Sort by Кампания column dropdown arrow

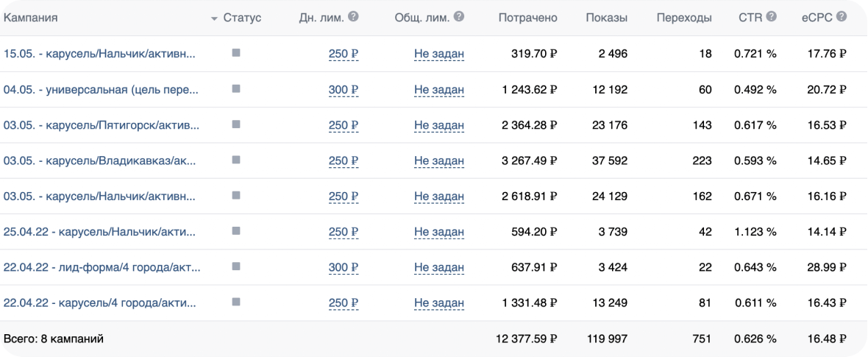click(x=214, y=18)
